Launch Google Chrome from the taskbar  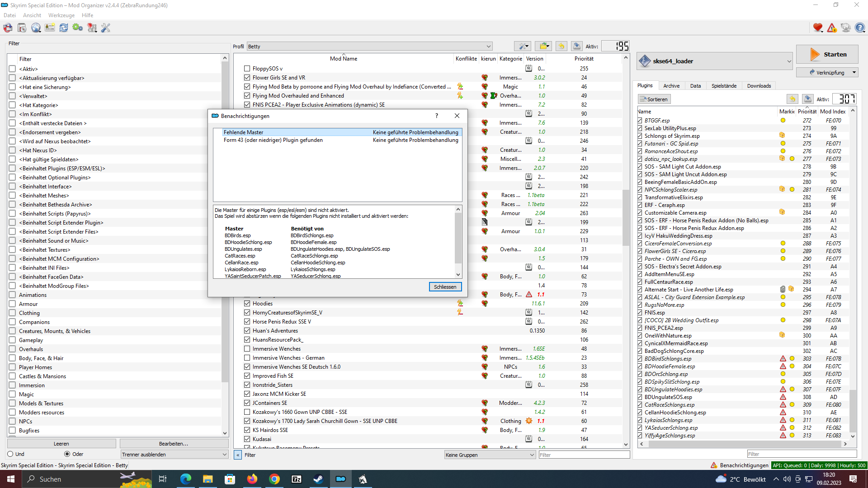click(274, 479)
